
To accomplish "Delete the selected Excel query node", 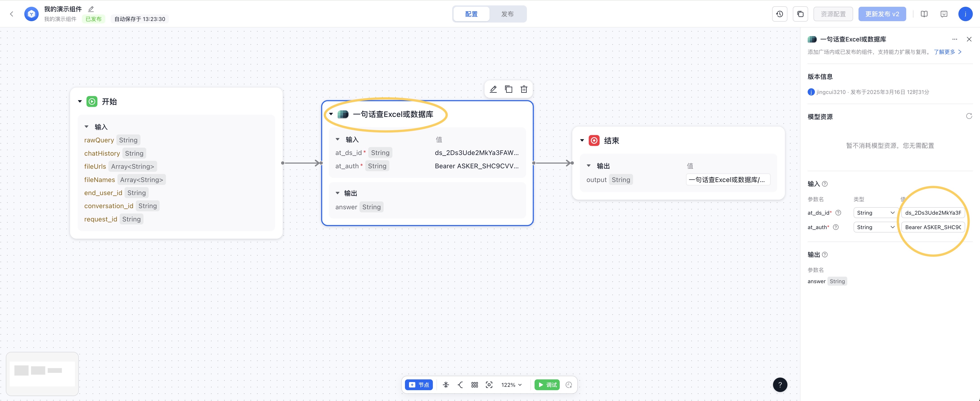I will click(524, 89).
